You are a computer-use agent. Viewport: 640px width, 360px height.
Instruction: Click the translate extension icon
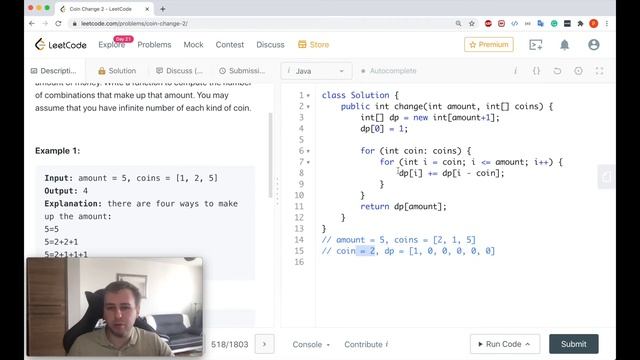click(x=541, y=24)
